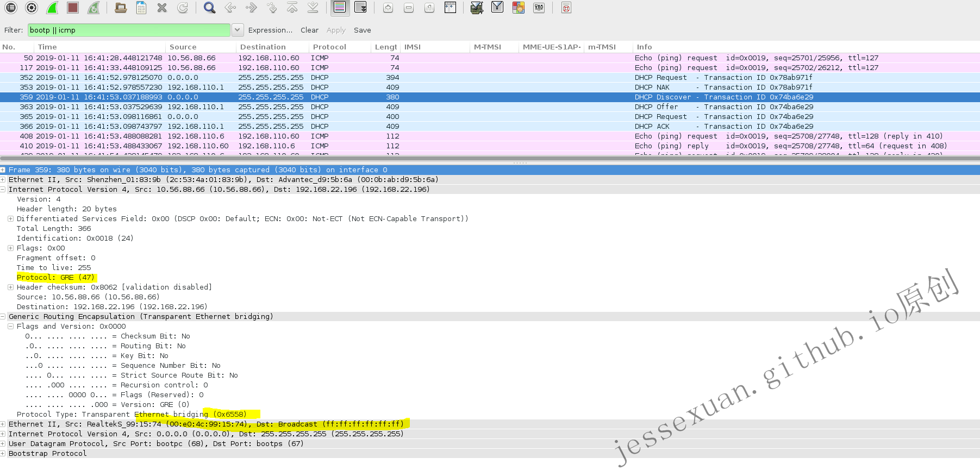The image size is (980, 470).
Task: Expand Bootstrap Protocol node
Action: pyautogui.click(x=3, y=454)
